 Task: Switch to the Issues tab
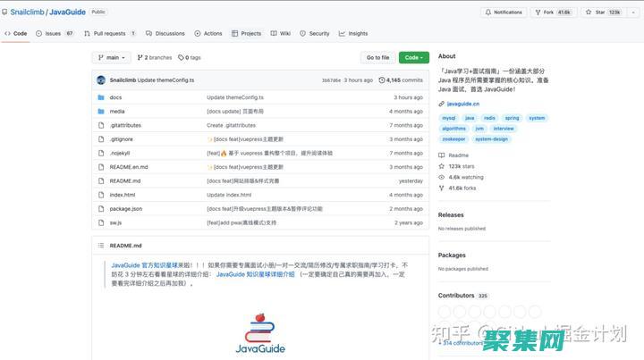pos(55,33)
